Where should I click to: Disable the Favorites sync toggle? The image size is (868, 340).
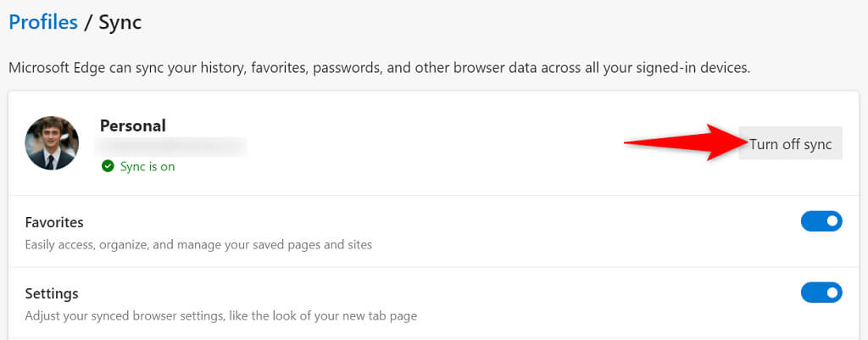click(821, 221)
